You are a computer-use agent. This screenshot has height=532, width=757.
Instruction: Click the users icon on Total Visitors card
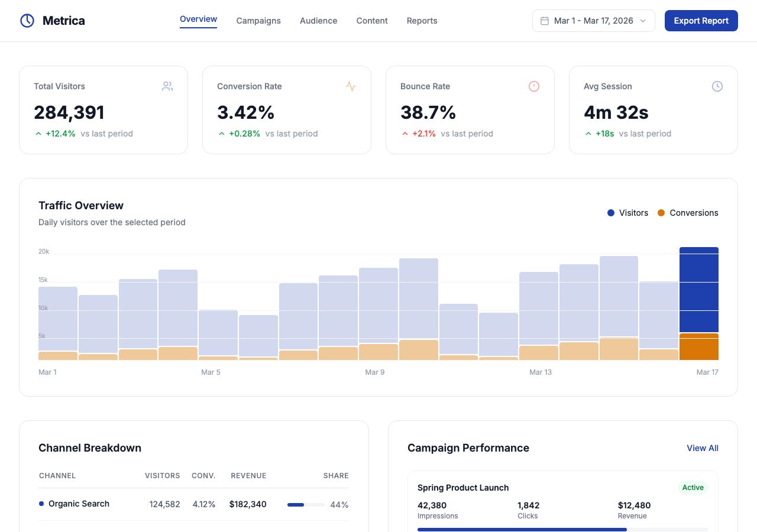click(x=167, y=86)
